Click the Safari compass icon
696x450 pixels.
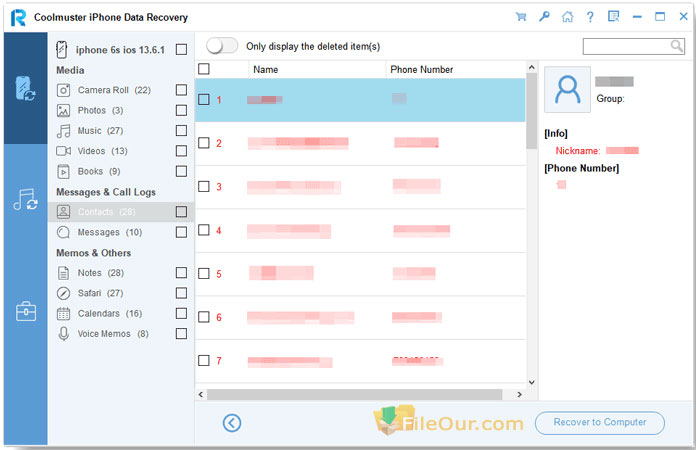(63, 293)
